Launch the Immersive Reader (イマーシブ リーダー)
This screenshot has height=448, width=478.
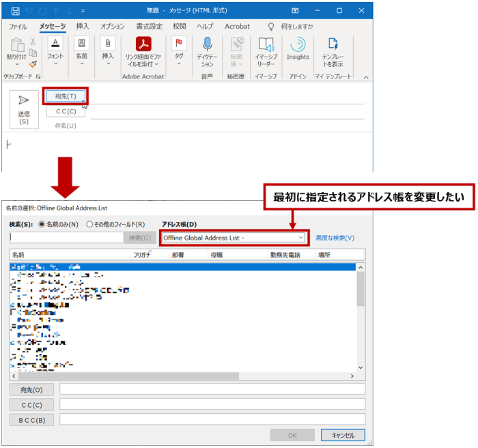[x=266, y=51]
